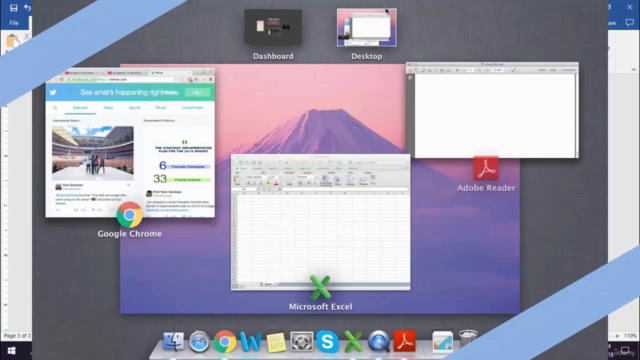Click the Twitter search magnifier icon
The height and width of the screenshot is (360, 640).
coord(55,108)
